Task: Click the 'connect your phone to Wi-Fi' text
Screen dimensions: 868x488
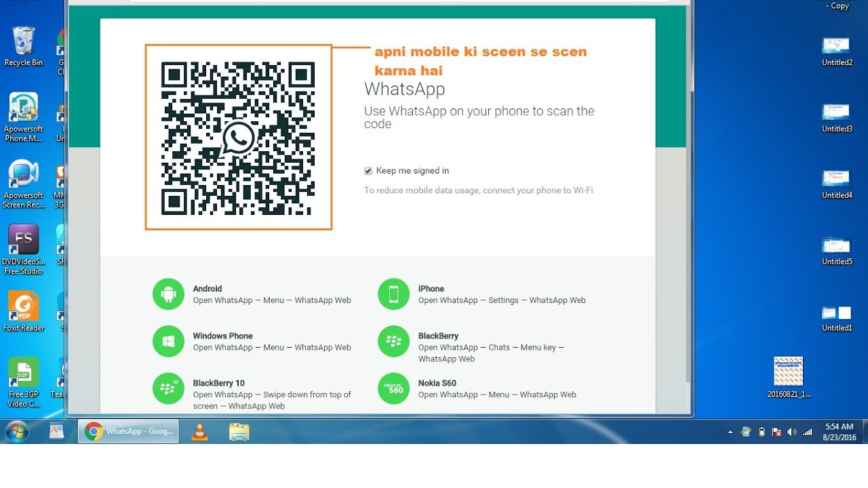Action: [x=538, y=190]
